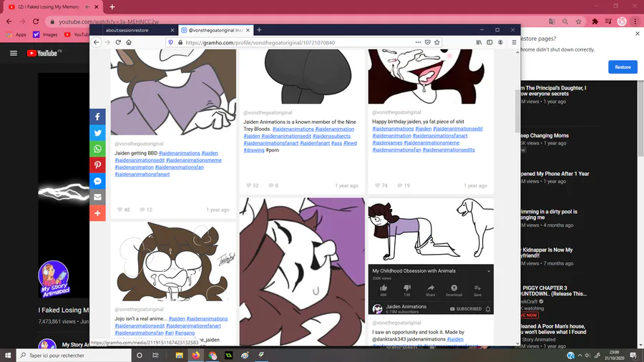Open the YouTube guide hamburger menu
644x362 pixels.
(x=14, y=53)
